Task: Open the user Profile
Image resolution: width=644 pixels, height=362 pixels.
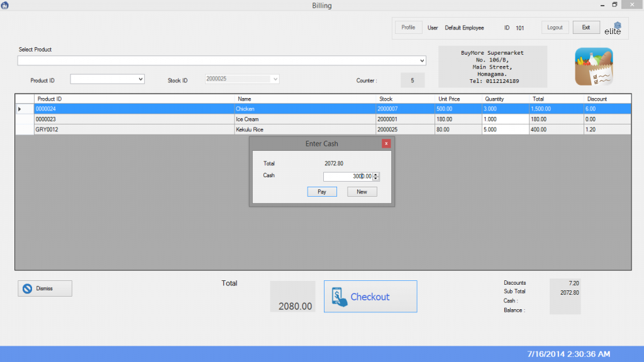Action: (x=408, y=28)
